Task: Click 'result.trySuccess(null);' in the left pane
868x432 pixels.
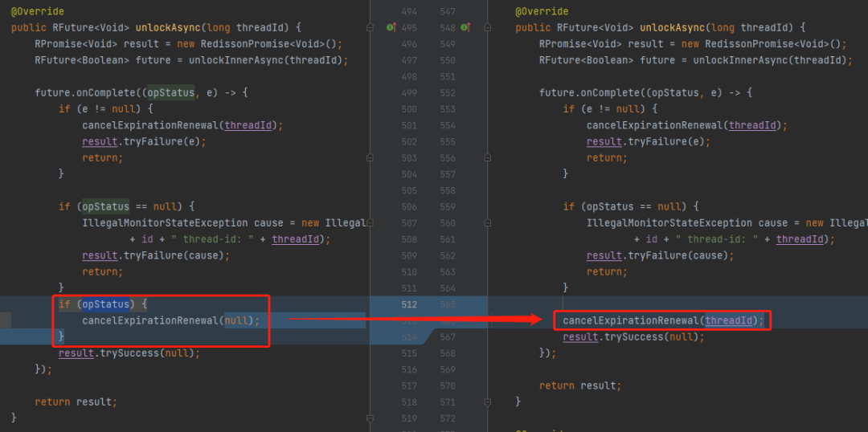Action: click(x=129, y=353)
